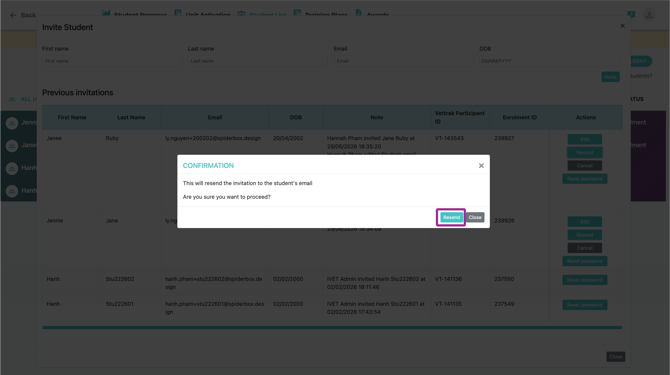Open the Unit Activation tab
This screenshot has width=670, height=375.
(x=208, y=15)
